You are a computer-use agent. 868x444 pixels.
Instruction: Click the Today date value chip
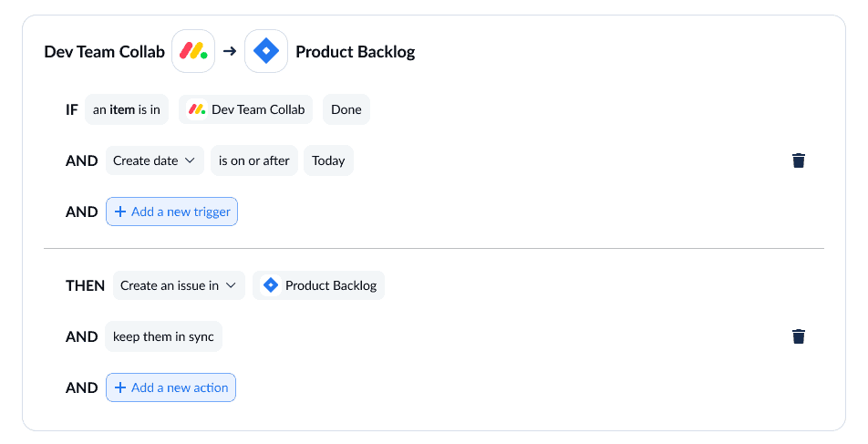328,160
